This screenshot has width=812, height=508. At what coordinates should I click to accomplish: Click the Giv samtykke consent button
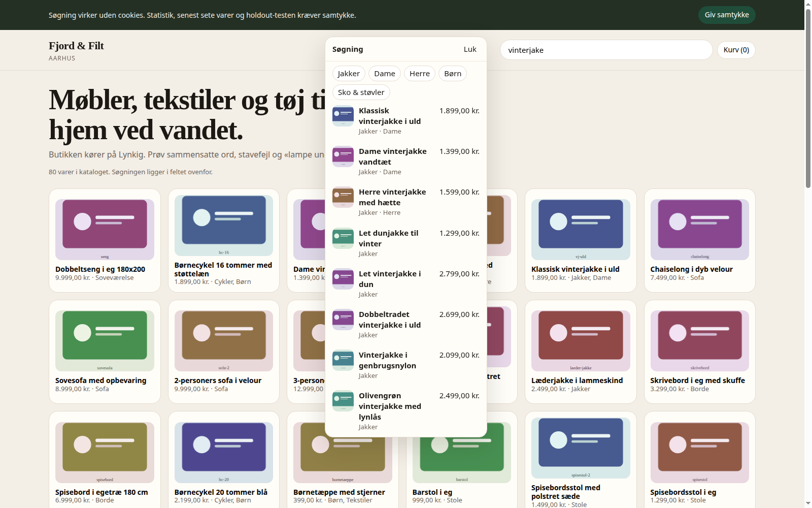(x=727, y=15)
